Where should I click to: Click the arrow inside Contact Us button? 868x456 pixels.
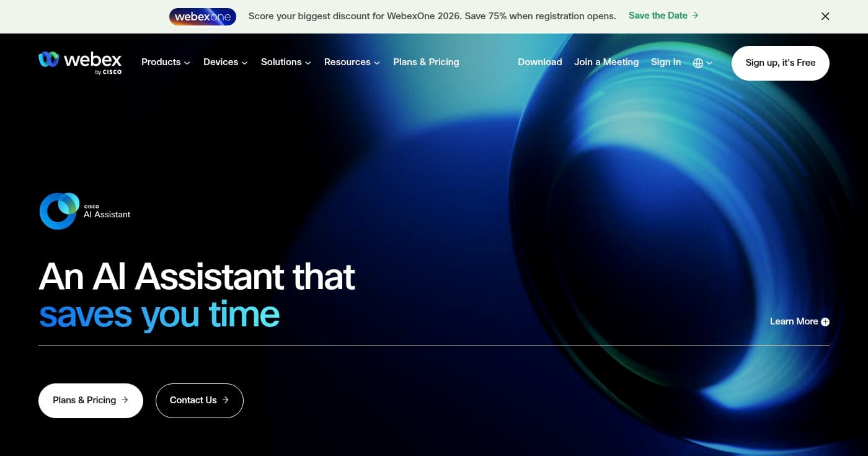(225, 400)
